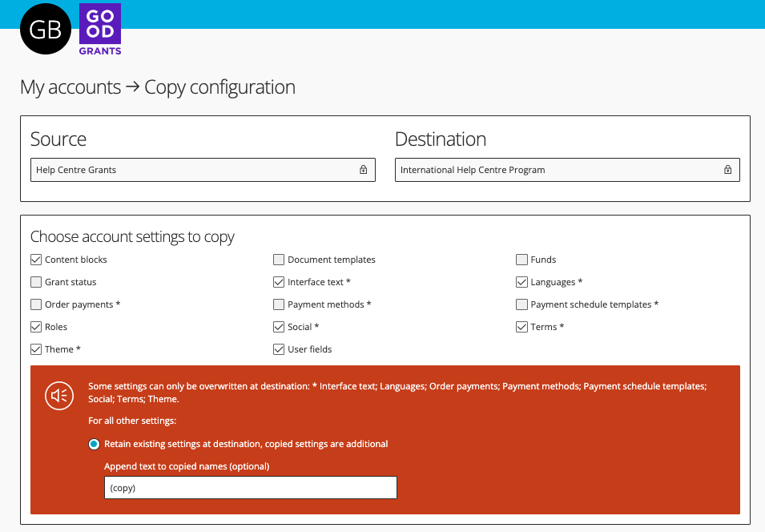This screenshot has width=765, height=532.
Task: Enable the Grant status checkbox
Action: click(x=36, y=282)
